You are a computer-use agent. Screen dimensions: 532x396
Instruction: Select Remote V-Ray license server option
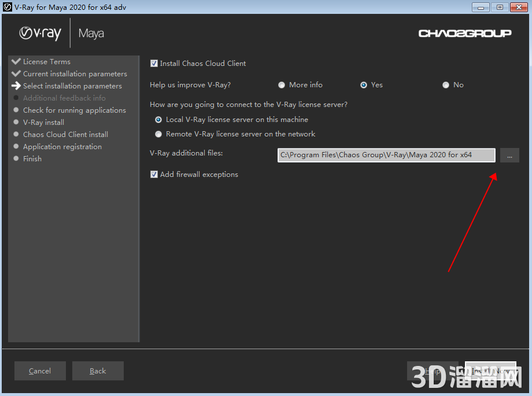click(158, 134)
